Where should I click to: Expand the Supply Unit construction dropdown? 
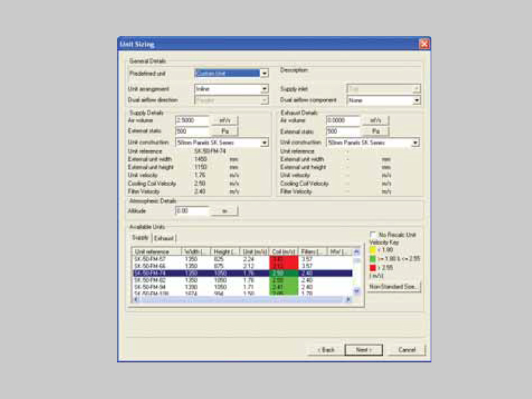click(265, 142)
